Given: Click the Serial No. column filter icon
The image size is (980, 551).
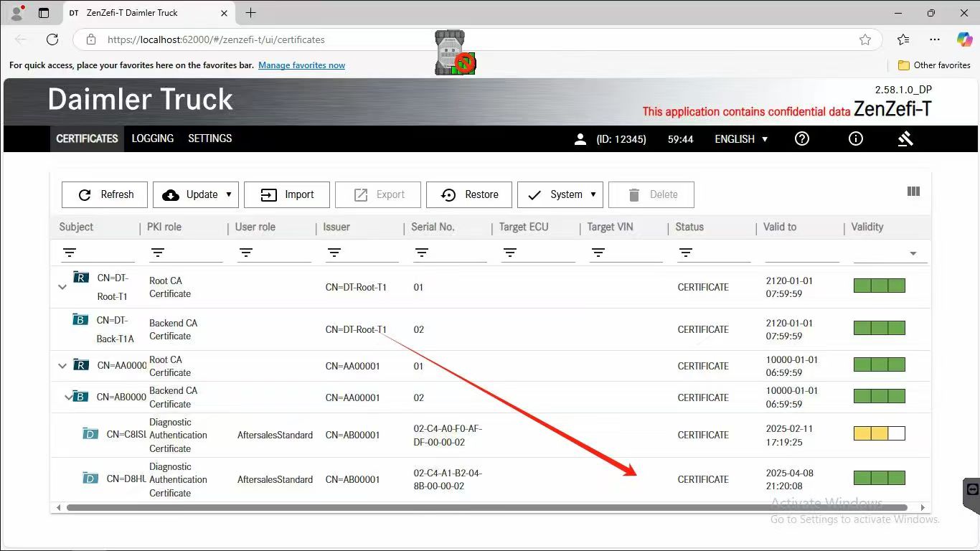Looking at the screenshot, I should (422, 253).
